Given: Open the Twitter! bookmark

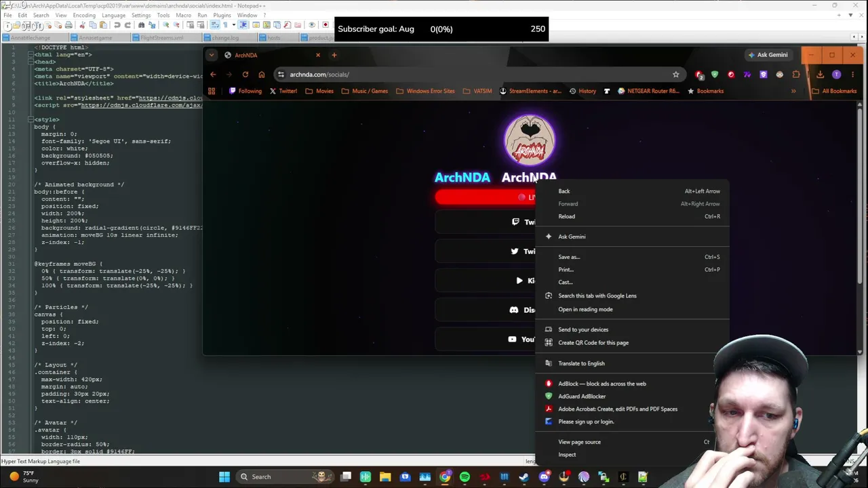Looking at the screenshot, I should coord(283,91).
